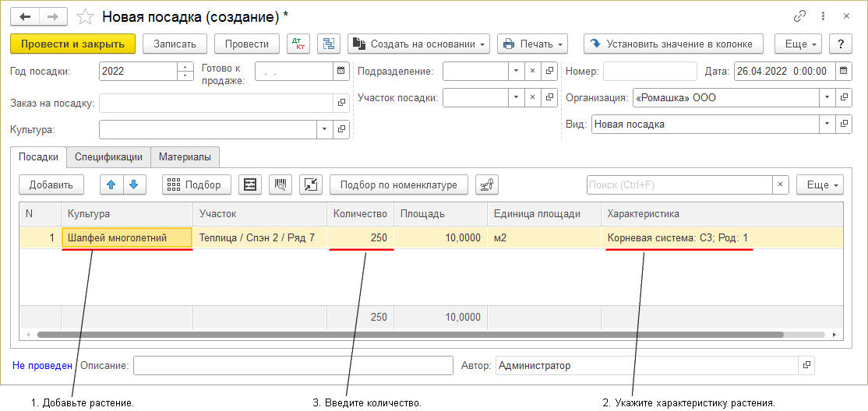Expand the Создать на основании dropdown
The image size is (868, 411).
[x=419, y=44]
